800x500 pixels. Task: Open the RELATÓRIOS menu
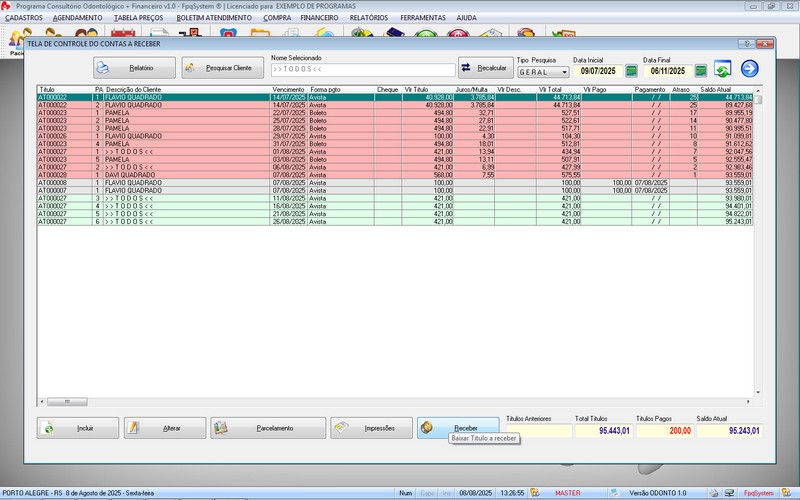369,18
